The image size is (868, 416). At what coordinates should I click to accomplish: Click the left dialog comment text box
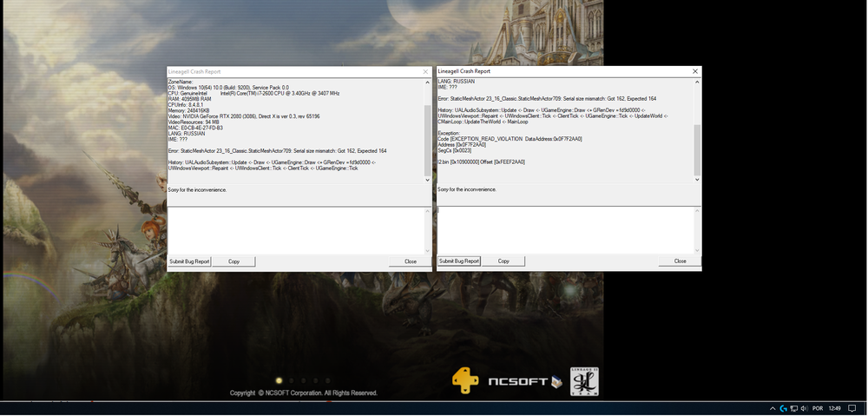pyautogui.click(x=295, y=229)
